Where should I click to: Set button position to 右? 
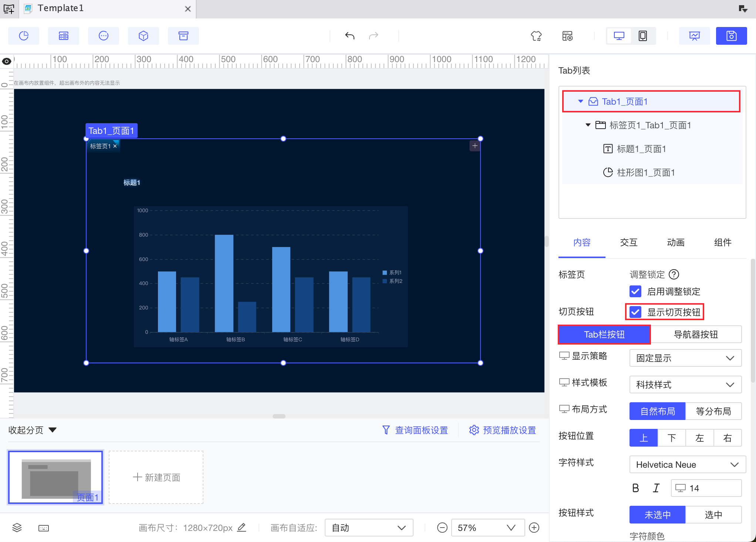pyautogui.click(x=728, y=438)
